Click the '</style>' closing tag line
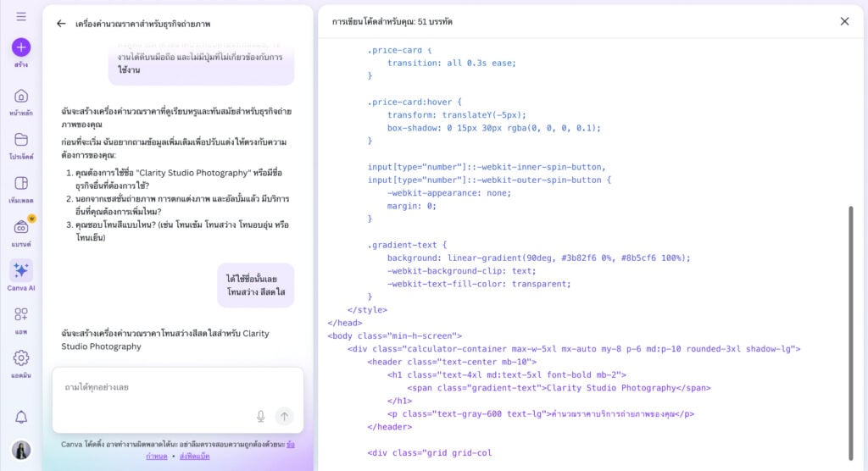 click(x=367, y=310)
